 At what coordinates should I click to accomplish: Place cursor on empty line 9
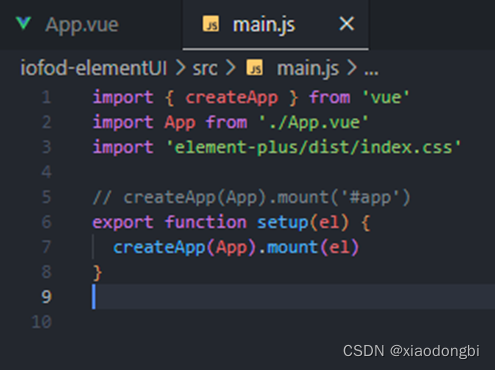tap(293, 297)
